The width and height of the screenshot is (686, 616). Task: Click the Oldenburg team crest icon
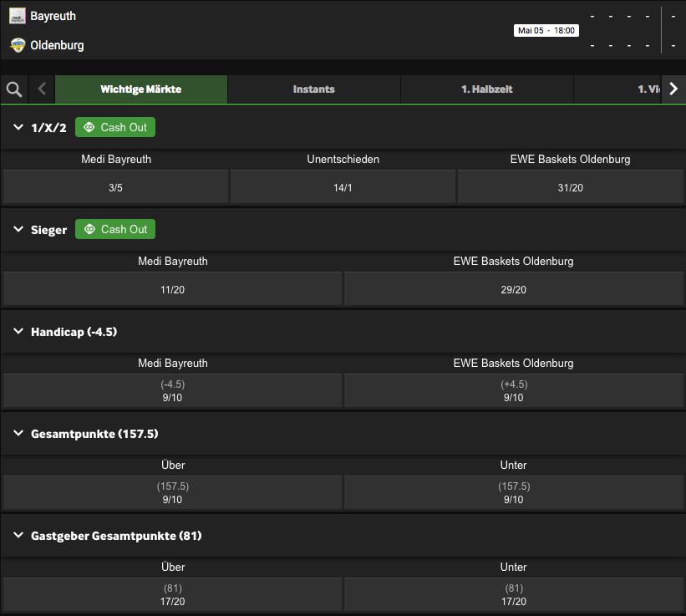(18, 45)
